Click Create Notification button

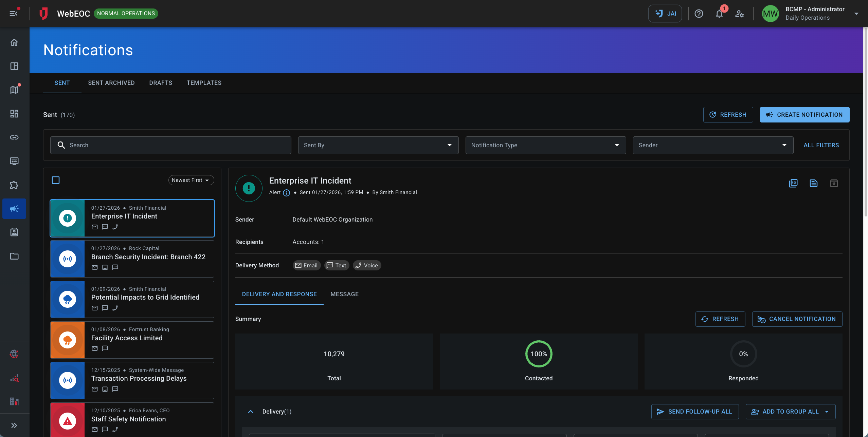(804, 115)
